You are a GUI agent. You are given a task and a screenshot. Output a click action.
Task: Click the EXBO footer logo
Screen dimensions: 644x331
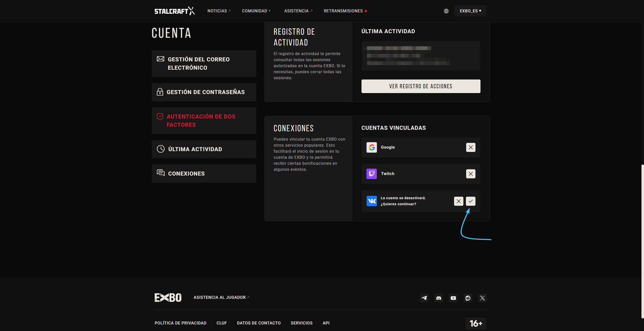(168, 298)
